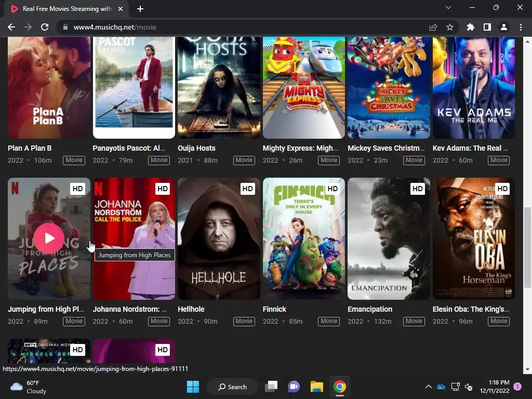Click the page vertical scrollbar thumb
This screenshot has height=399, width=532.
point(527,248)
